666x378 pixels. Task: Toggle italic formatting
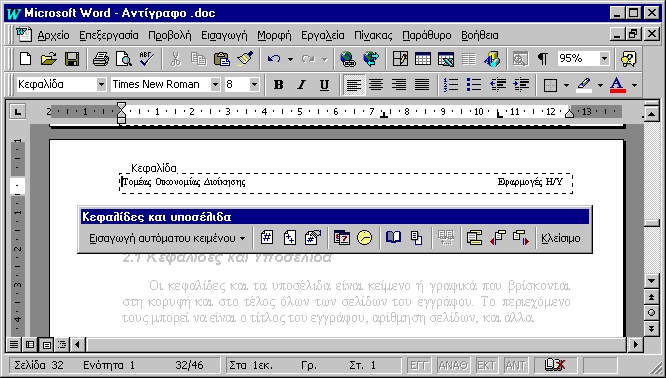(302, 85)
